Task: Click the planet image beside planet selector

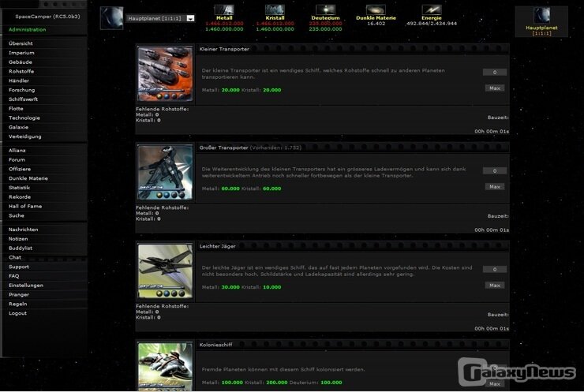Action: click(x=112, y=18)
